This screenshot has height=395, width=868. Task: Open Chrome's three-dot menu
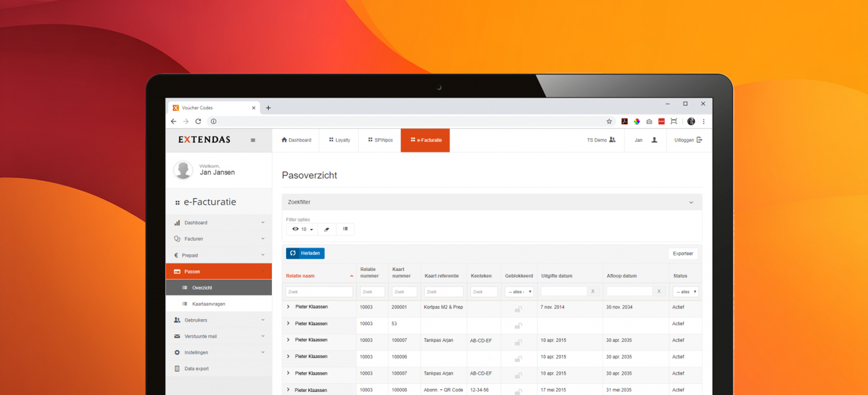click(703, 122)
